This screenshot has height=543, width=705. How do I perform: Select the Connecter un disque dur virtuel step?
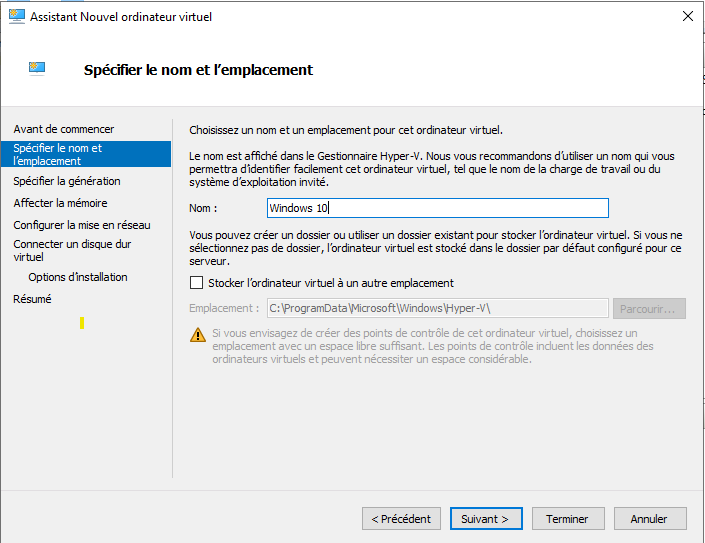point(72,250)
